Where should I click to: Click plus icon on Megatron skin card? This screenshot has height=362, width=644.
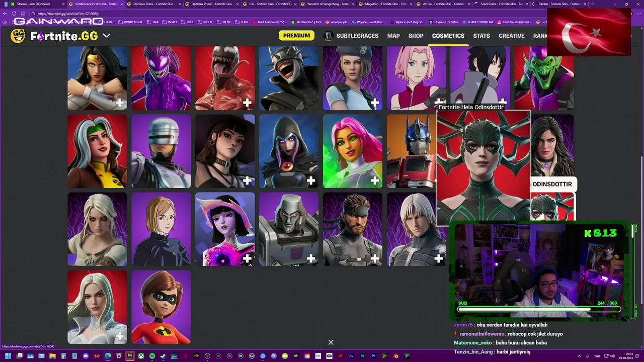(x=311, y=258)
